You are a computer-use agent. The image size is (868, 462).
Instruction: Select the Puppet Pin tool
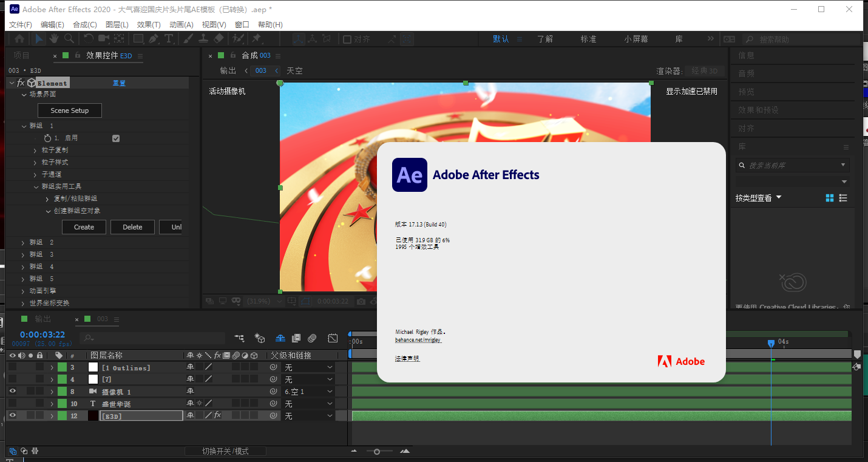pos(256,38)
